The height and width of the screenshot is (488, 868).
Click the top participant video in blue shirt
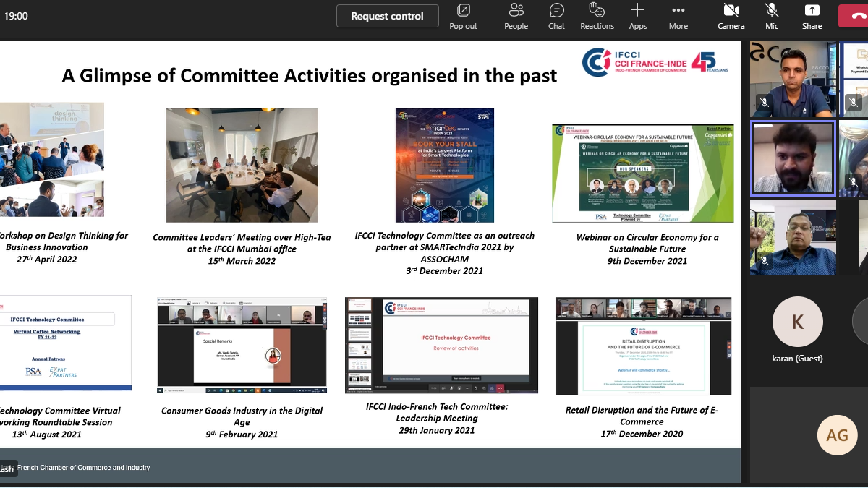coord(793,78)
